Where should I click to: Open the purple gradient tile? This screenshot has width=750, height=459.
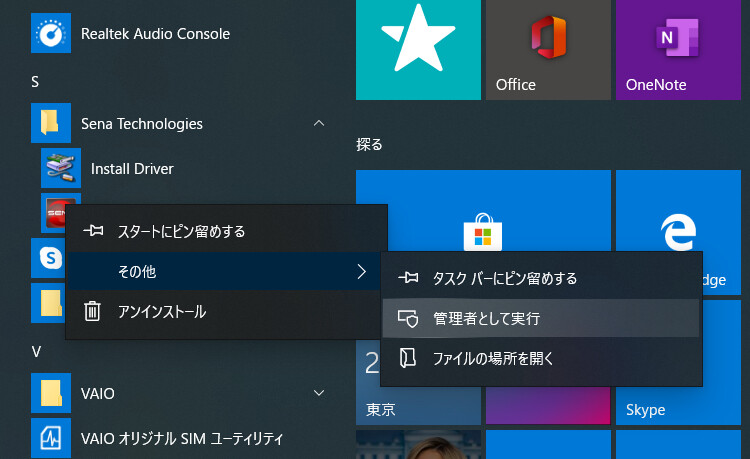pyautogui.click(x=548, y=405)
